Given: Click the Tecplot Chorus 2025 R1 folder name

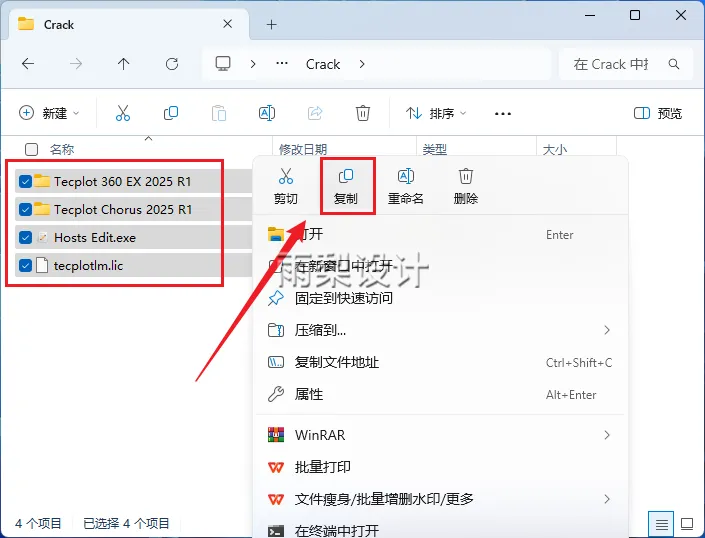Looking at the screenshot, I should pyautogui.click(x=123, y=209).
